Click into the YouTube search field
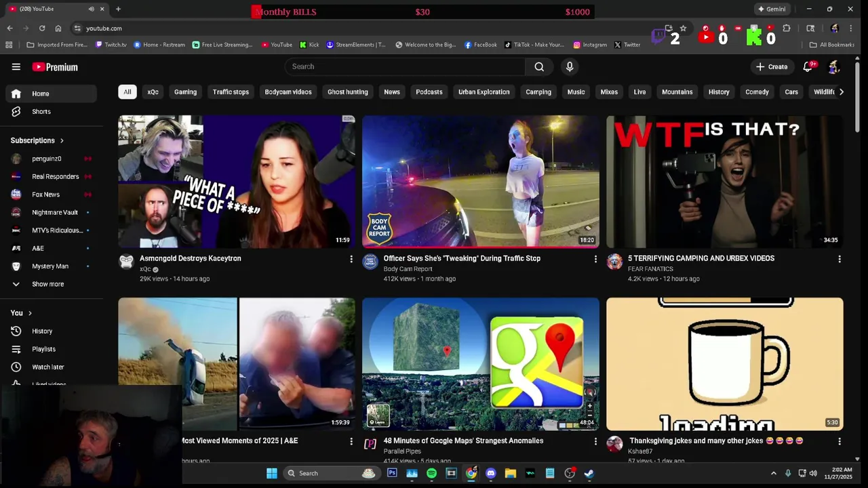Image resolution: width=868 pixels, height=488 pixels. pyautogui.click(x=405, y=66)
